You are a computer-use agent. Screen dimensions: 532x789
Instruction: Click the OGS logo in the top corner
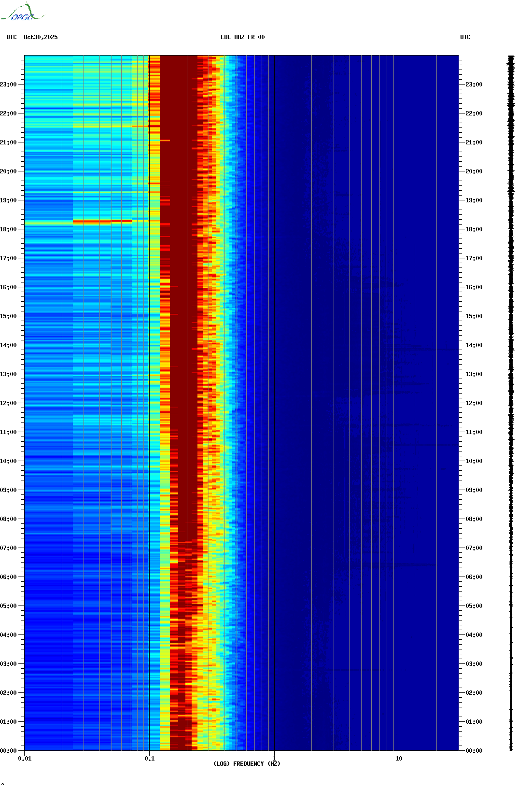click(x=22, y=12)
